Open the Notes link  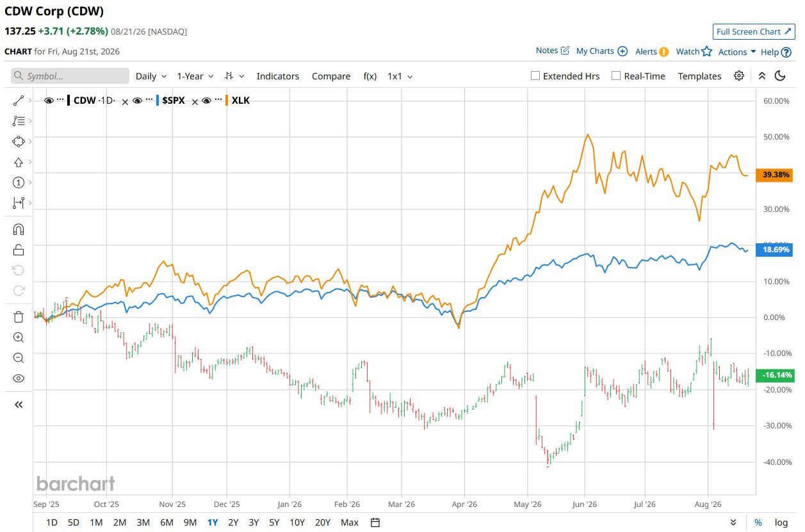click(x=553, y=51)
